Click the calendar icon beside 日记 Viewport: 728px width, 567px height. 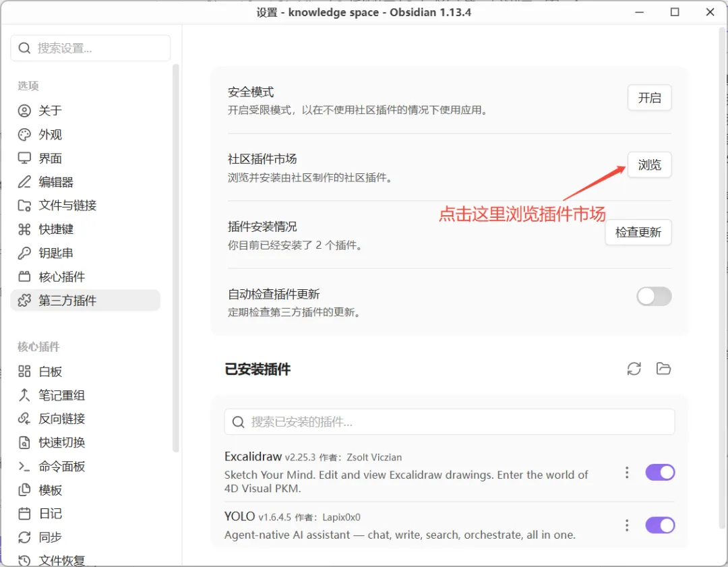coord(24,514)
